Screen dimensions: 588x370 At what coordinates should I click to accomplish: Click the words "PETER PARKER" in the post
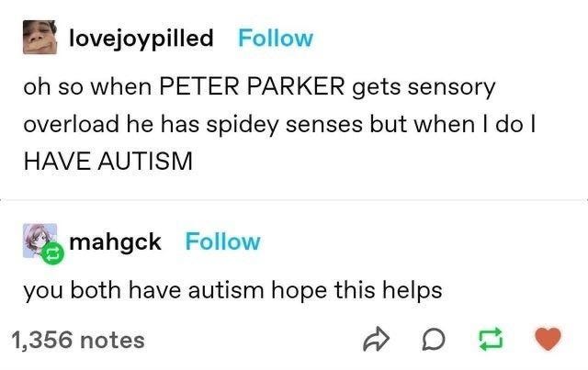click(x=252, y=86)
